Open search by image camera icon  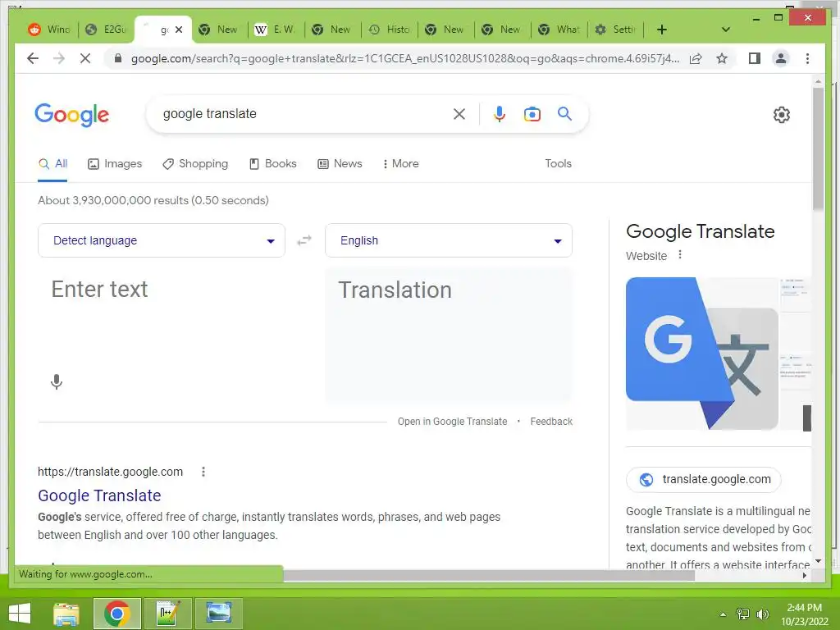[x=532, y=114]
